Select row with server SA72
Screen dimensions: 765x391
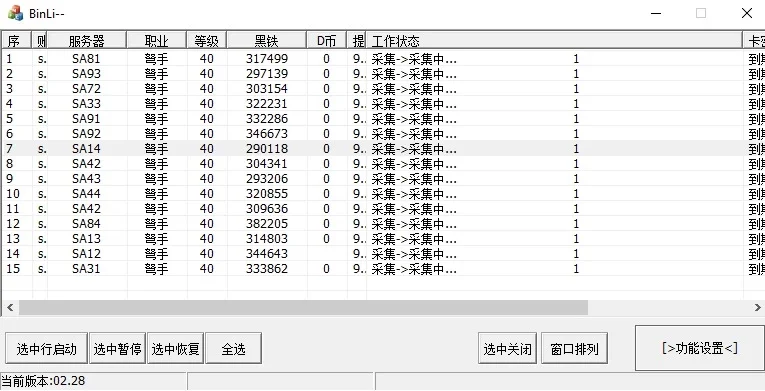point(383,89)
